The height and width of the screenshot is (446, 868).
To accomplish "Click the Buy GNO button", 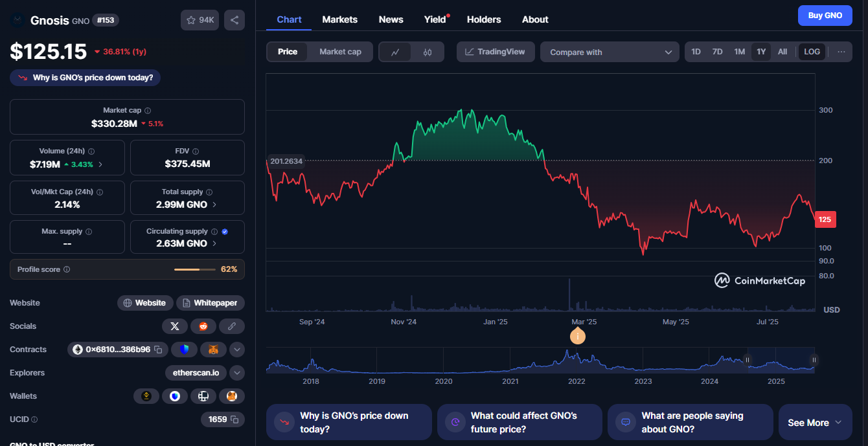I will [x=825, y=16].
